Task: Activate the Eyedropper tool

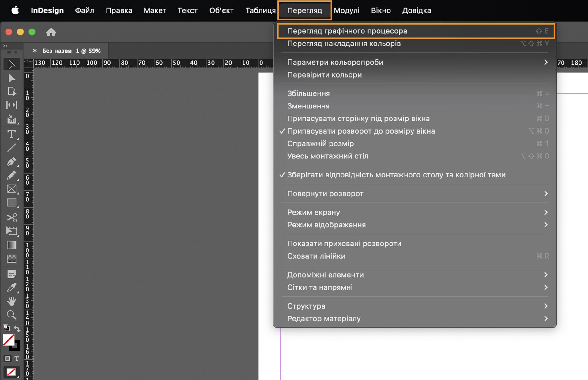Action: tap(12, 287)
